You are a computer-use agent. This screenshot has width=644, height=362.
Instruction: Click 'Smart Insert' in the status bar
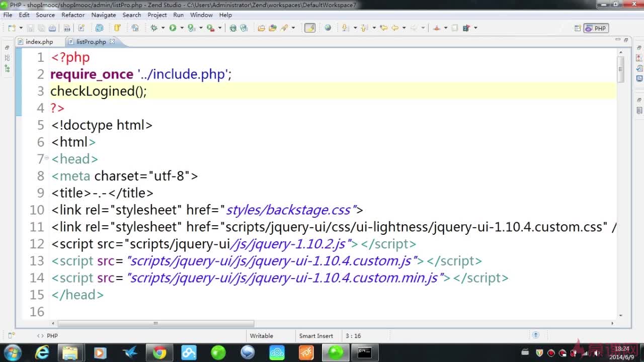(x=316, y=336)
